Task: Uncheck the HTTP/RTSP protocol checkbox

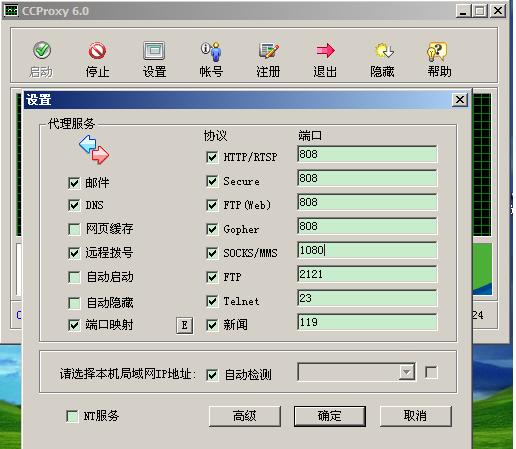Action: pos(212,157)
